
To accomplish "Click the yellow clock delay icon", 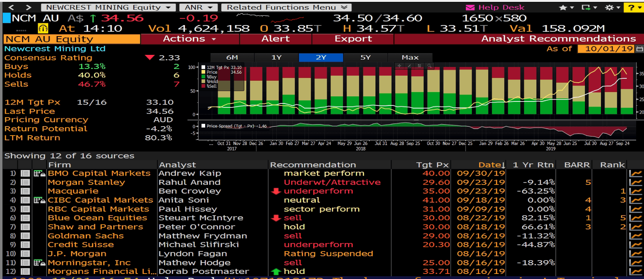I will tap(43, 28).
